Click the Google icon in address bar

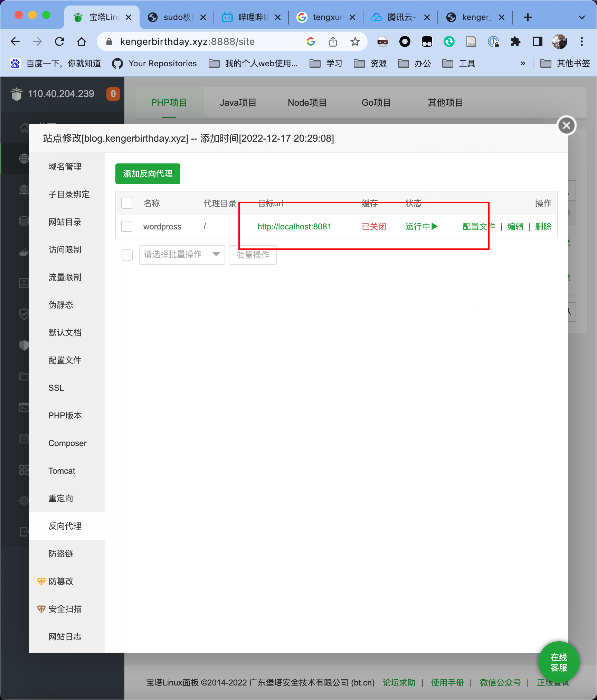click(x=311, y=42)
